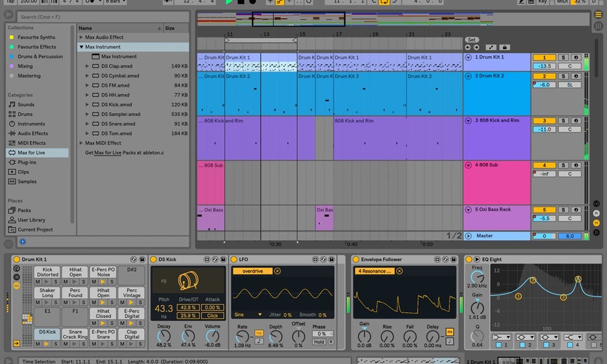Turn off the DS Kick device activator

tap(154, 259)
